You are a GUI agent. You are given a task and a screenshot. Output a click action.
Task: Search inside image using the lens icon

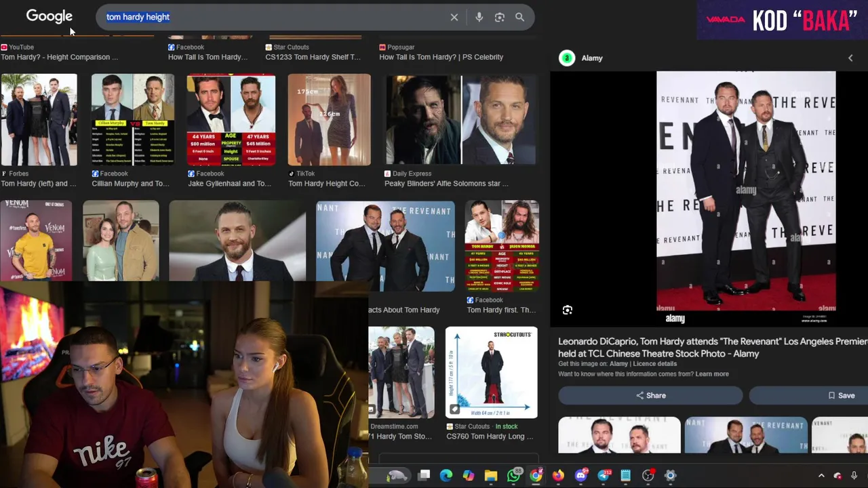(568, 310)
